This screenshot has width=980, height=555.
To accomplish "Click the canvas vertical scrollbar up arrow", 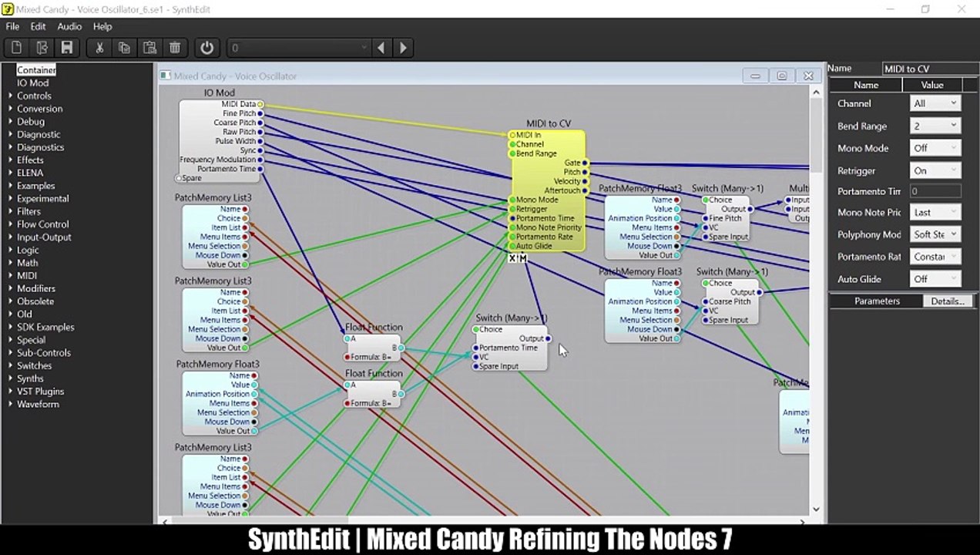I will pyautogui.click(x=817, y=92).
